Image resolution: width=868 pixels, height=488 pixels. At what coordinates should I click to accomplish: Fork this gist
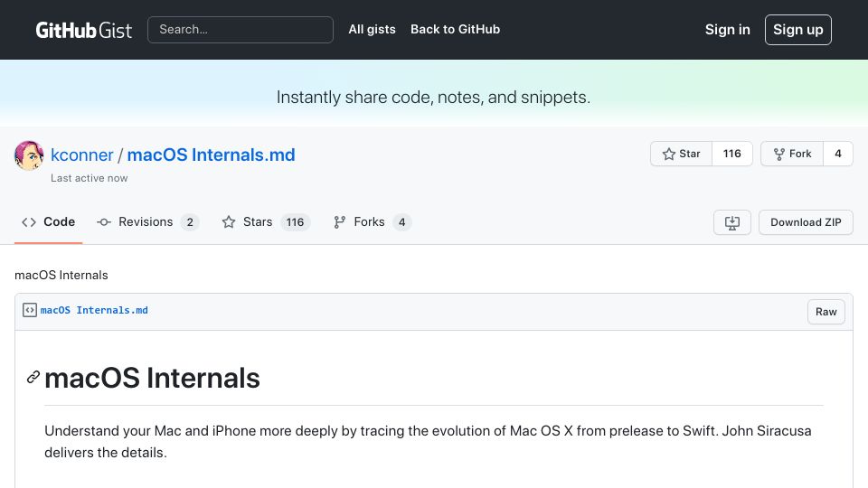pyautogui.click(x=792, y=154)
